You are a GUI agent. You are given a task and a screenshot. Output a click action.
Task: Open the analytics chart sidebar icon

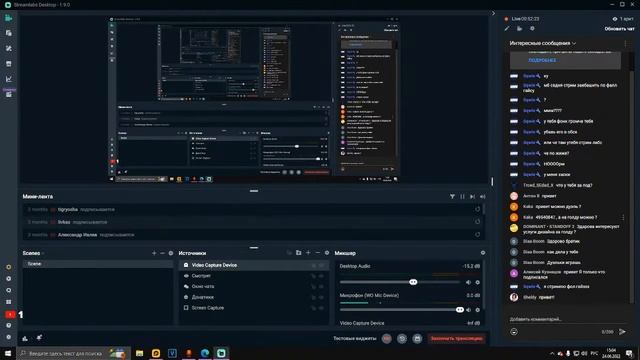point(9,79)
